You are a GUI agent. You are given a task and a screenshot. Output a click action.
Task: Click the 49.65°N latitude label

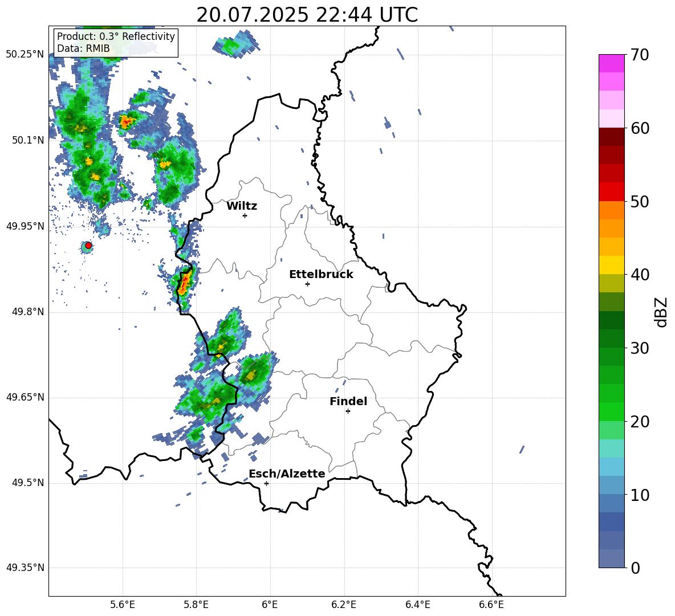(25, 397)
